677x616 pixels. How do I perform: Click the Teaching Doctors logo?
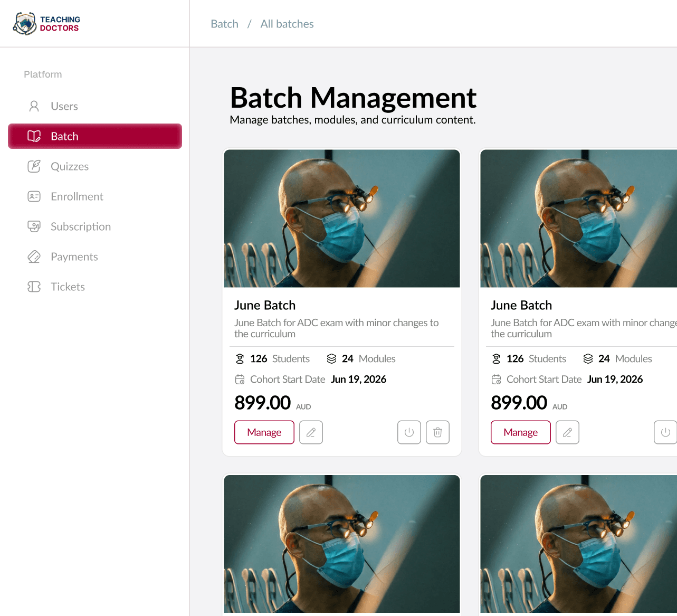pyautogui.click(x=46, y=24)
